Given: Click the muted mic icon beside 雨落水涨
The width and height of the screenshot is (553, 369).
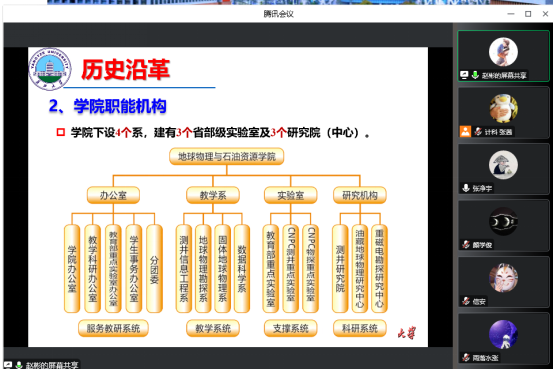Looking at the screenshot, I should pos(466,357).
